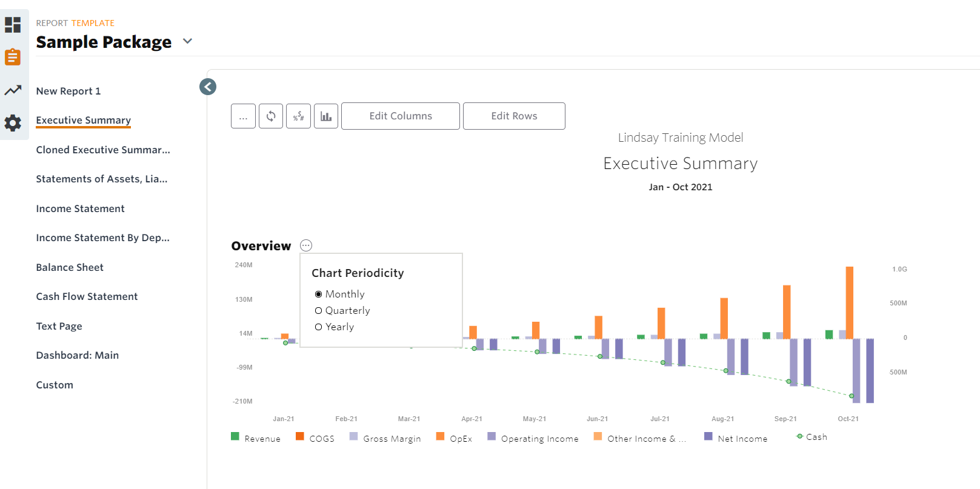Click the Oct-21 cash data point

[852, 396]
